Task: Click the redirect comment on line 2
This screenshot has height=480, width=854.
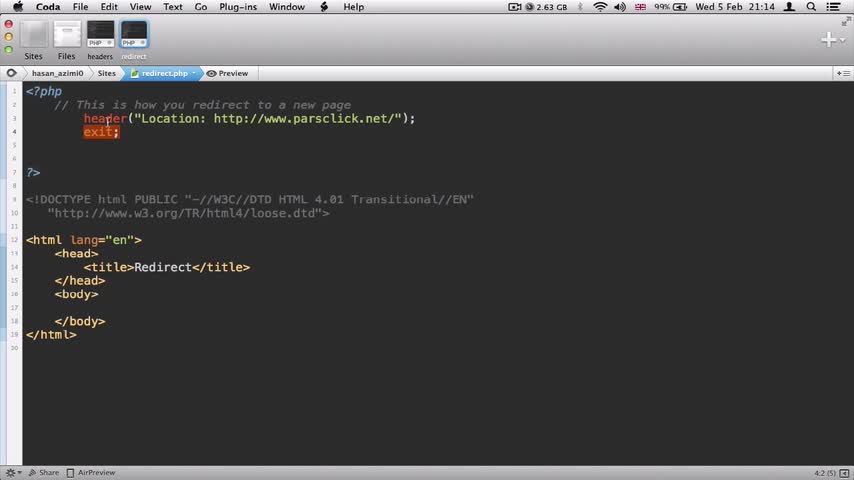Action: coord(203,105)
